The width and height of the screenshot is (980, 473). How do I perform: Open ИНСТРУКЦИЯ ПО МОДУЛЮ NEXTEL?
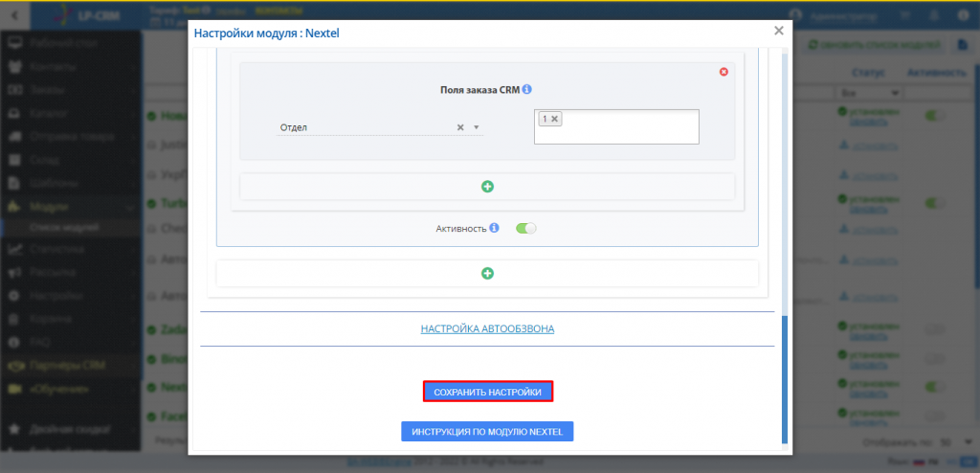click(487, 432)
